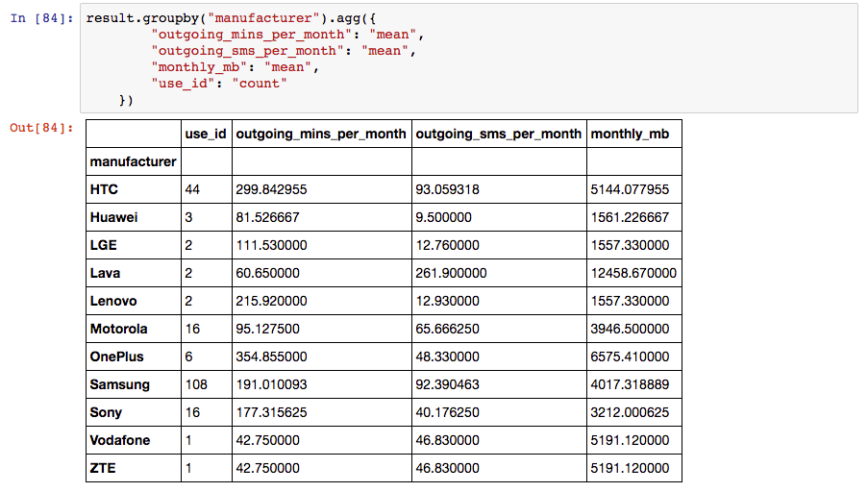Click the outgoing_mins_per_month column header

click(321, 134)
